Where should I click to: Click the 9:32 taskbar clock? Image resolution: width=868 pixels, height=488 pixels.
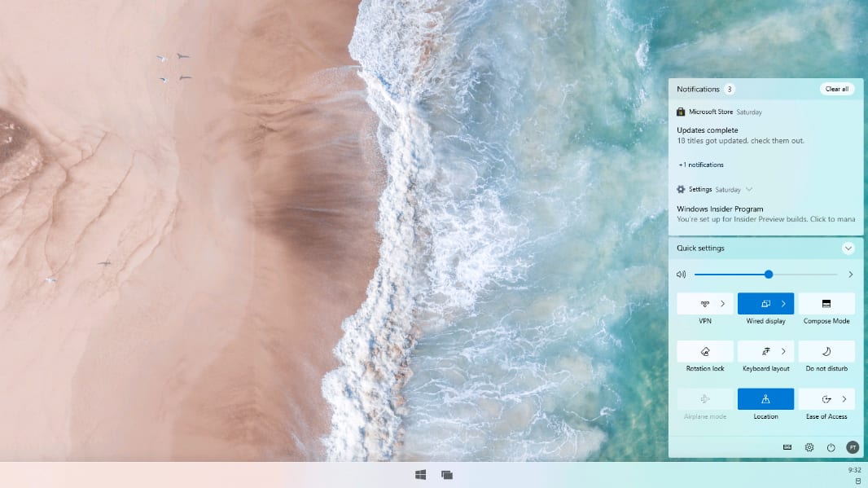tap(855, 470)
